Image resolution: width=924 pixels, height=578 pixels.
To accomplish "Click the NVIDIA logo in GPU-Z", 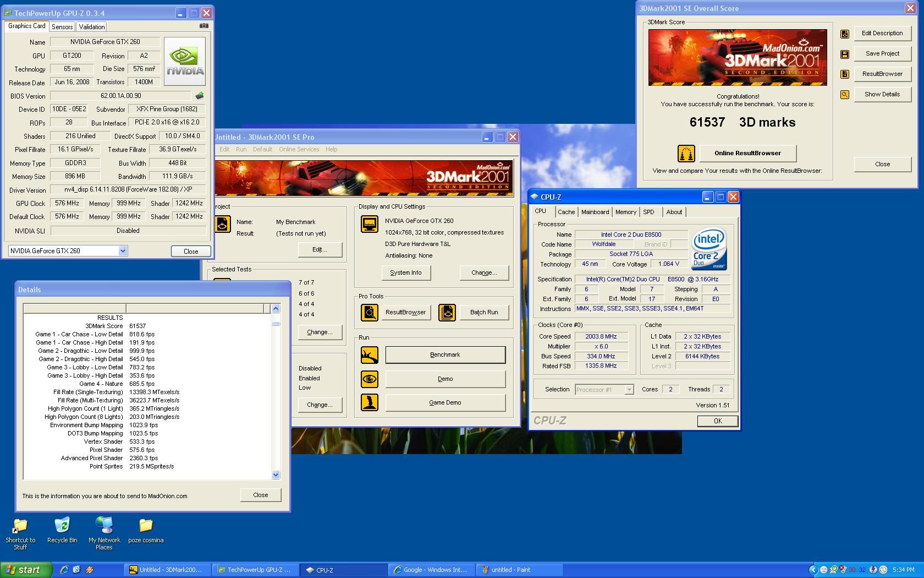I will pos(185,62).
